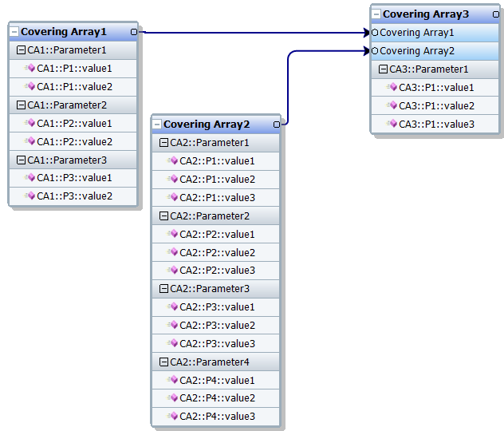Click the diamond icon of CA2::P3::value3

(173, 343)
